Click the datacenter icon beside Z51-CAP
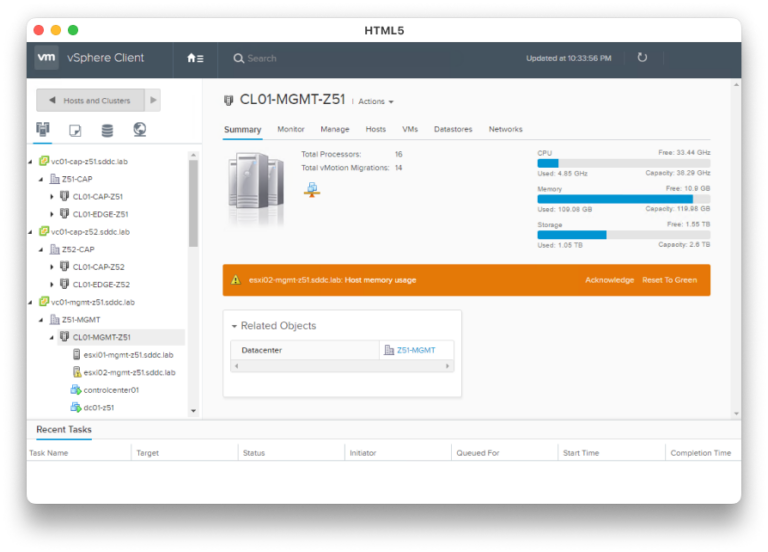The width and height of the screenshot is (768, 552). click(x=55, y=179)
